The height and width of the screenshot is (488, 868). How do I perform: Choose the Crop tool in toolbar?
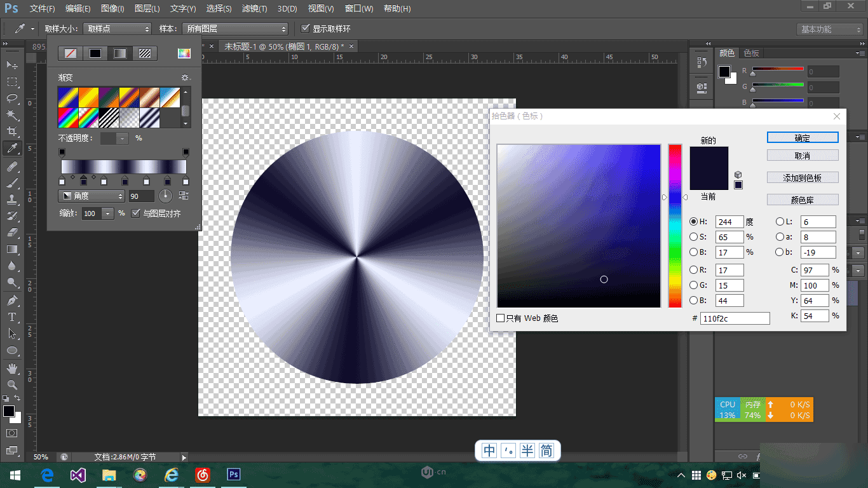[x=12, y=132]
